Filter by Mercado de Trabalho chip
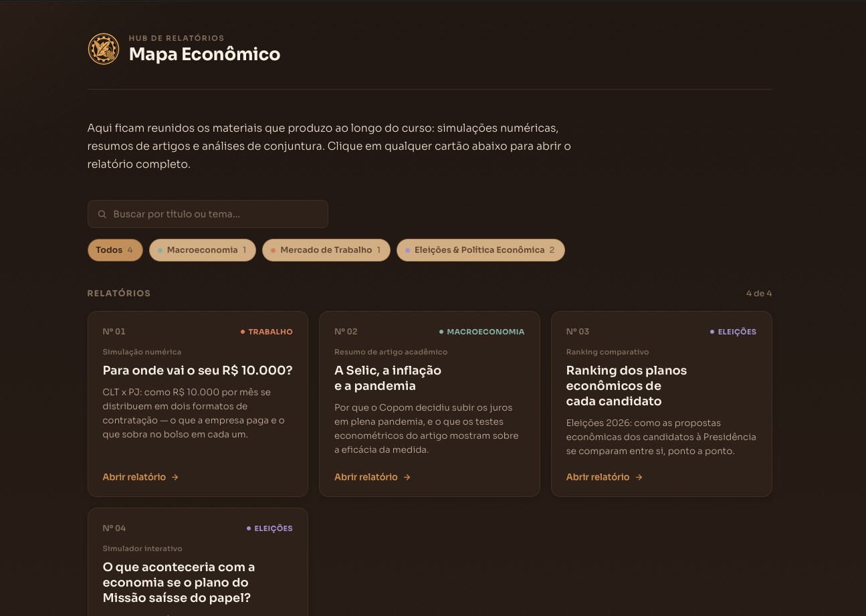Viewport: 866px width, 616px height. point(326,250)
